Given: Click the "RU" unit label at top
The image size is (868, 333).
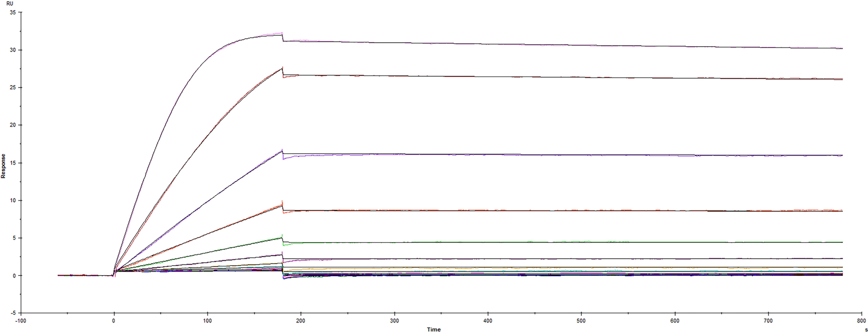Looking at the screenshot, I should (10, 4).
